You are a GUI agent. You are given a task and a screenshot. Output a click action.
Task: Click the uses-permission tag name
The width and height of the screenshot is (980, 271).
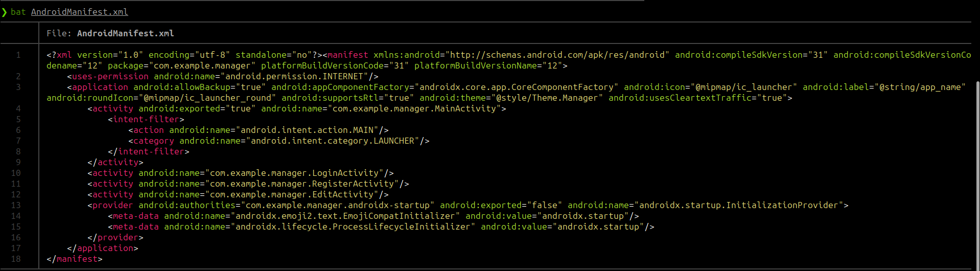(110, 76)
